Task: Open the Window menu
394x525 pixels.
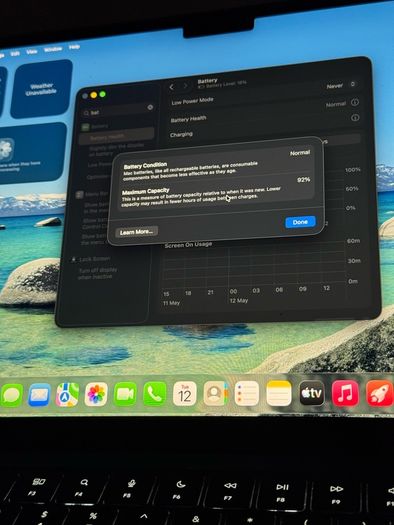Action: pyautogui.click(x=53, y=50)
